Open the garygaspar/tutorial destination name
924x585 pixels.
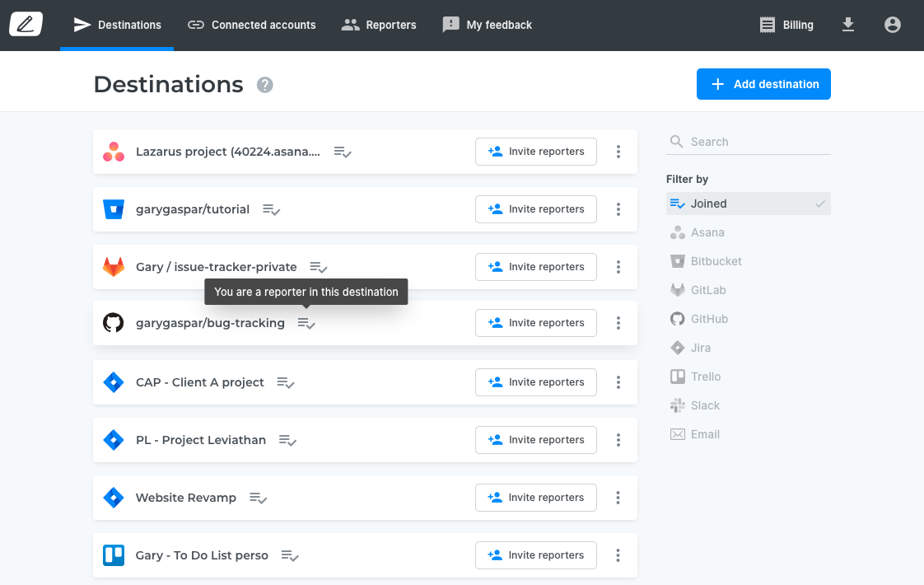[x=193, y=209]
